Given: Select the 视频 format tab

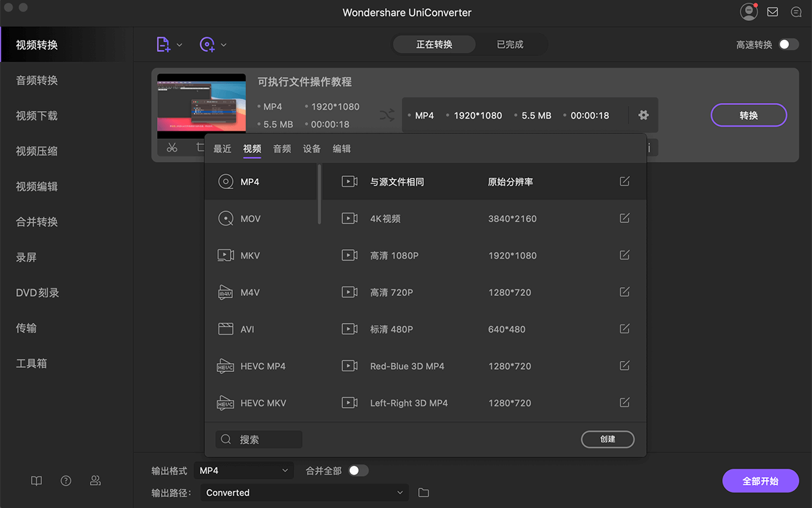Looking at the screenshot, I should [x=252, y=149].
